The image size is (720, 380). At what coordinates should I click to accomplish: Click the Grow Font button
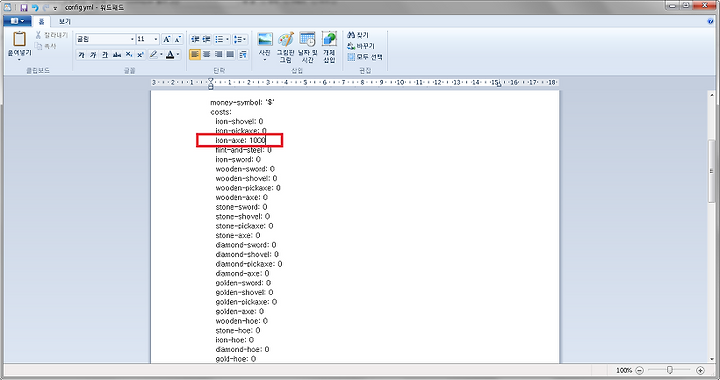point(167,39)
